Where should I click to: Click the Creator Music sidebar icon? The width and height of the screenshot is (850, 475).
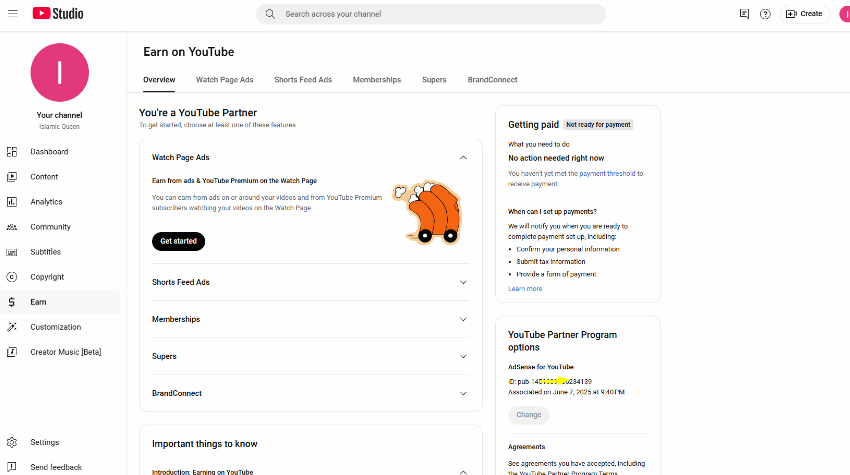[12, 352]
